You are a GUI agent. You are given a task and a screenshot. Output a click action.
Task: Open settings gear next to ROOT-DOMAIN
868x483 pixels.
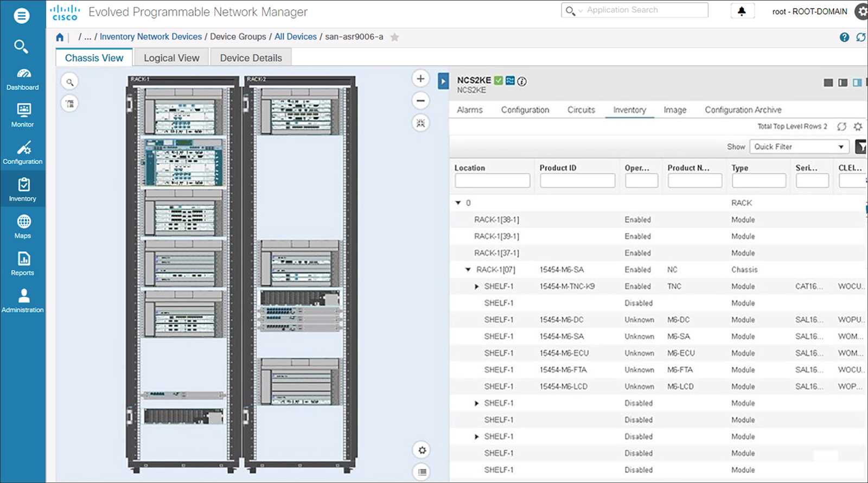pyautogui.click(x=861, y=11)
